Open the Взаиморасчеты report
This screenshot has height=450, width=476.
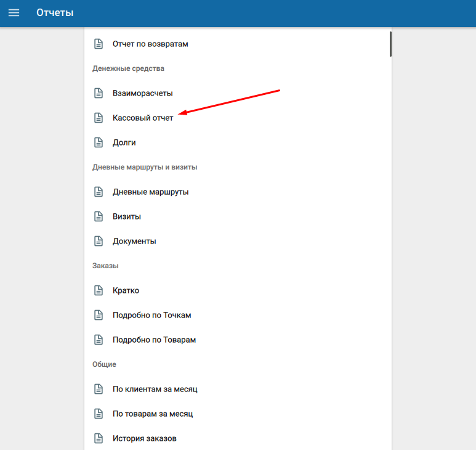point(238,93)
